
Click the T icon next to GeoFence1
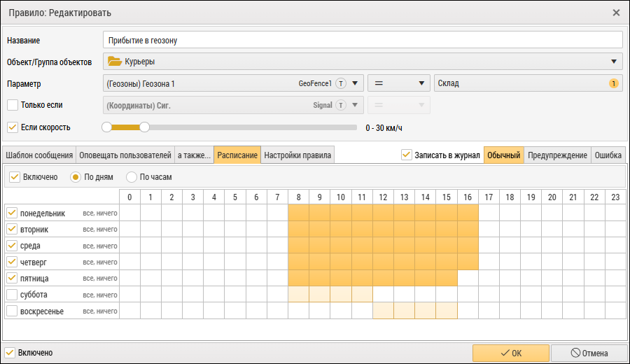341,84
